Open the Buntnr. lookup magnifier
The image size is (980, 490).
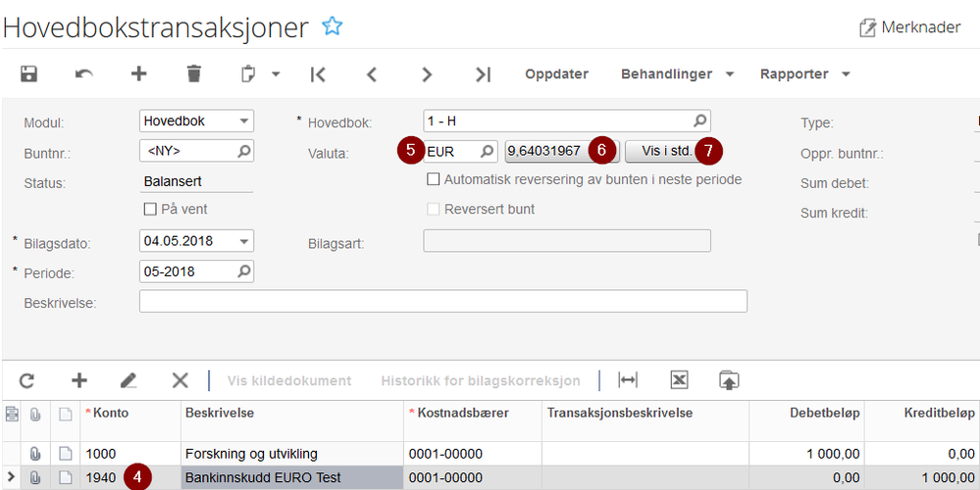(244, 151)
